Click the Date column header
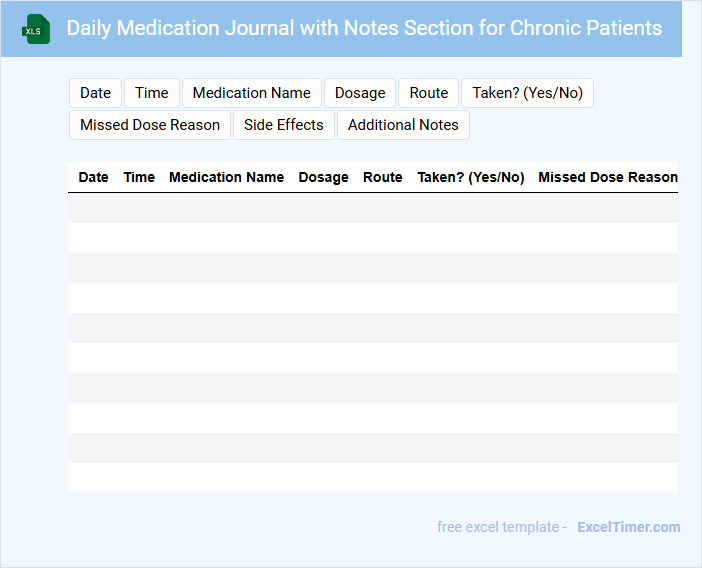This screenshot has height=568, width=702. 93,177
